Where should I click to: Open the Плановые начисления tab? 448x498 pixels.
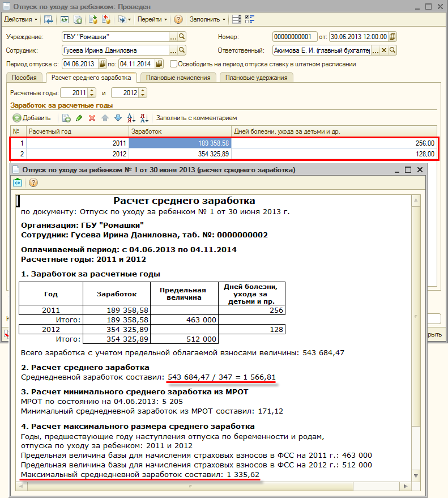pos(178,78)
